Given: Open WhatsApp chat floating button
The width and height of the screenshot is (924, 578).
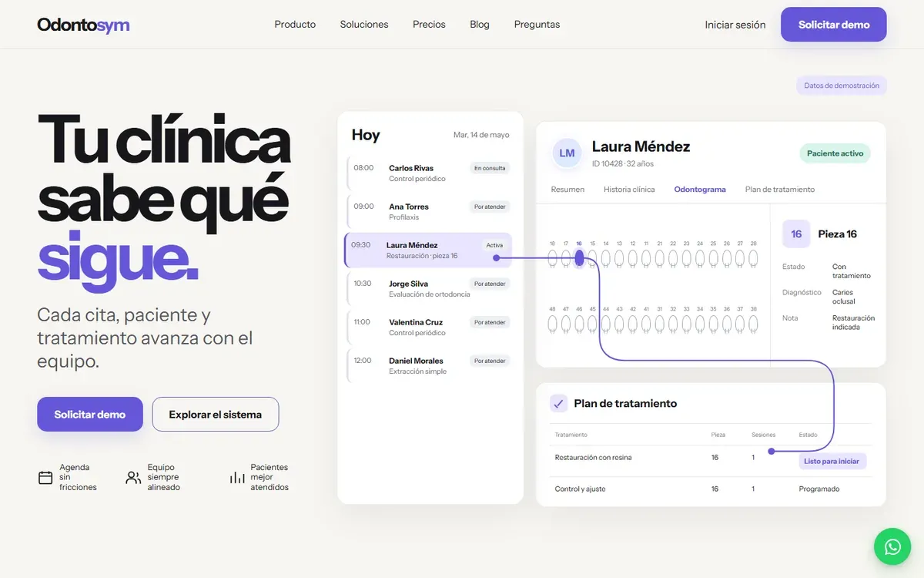Looking at the screenshot, I should coord(892,546).
